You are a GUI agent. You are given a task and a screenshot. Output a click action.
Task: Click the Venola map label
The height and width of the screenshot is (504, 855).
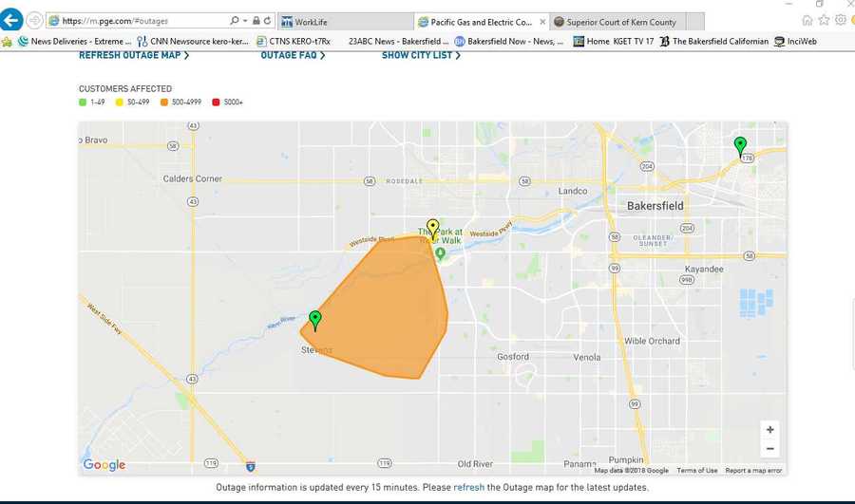[x=587, y=358]
